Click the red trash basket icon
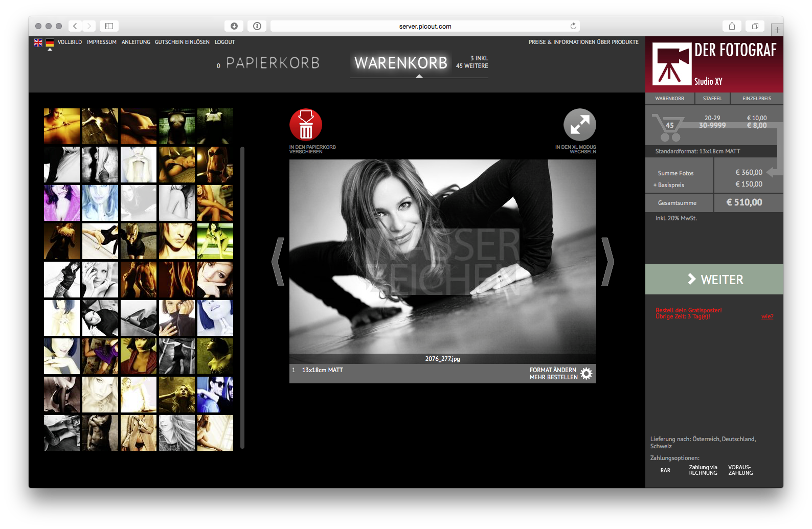Viewport: 812px width, 529px height. click(306, 125)
